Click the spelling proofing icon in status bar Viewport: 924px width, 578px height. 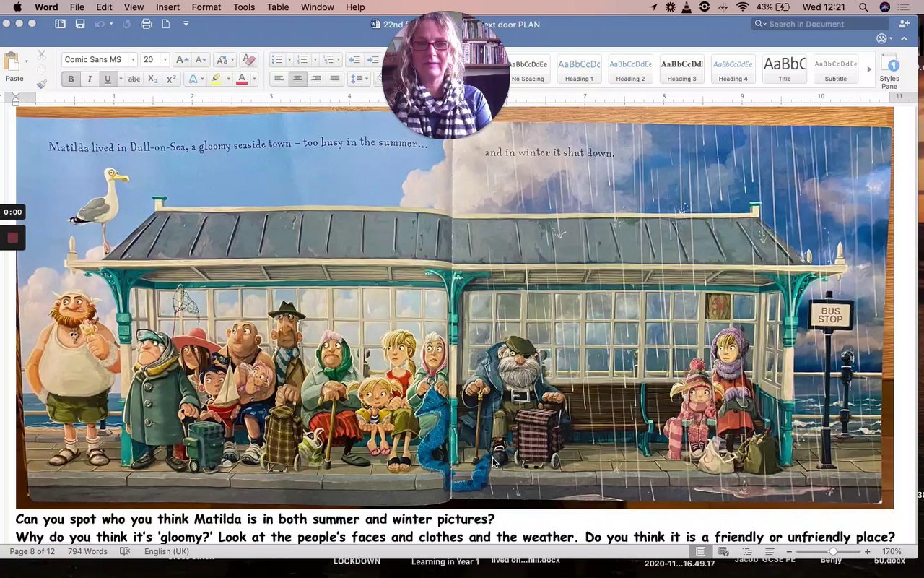(x=125, y=551)
